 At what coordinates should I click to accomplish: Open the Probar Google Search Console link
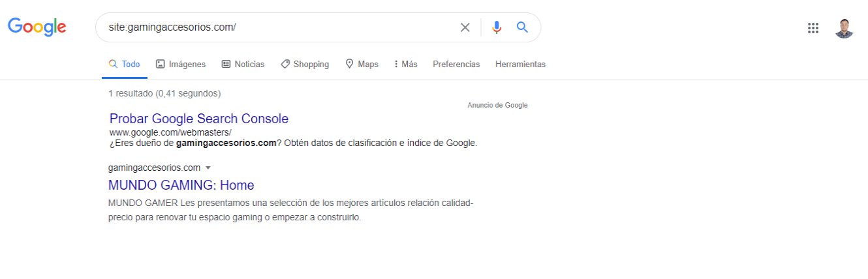[199, 119]
